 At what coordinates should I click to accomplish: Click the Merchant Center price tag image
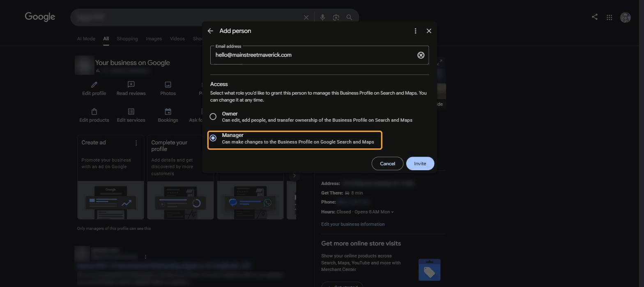[x=429, y=270]
